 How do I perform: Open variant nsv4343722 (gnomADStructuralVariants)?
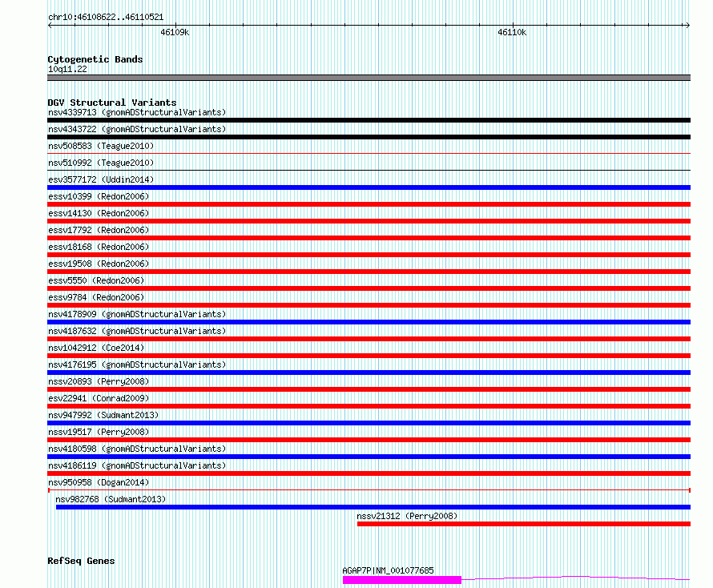click(x=137, y=129)
